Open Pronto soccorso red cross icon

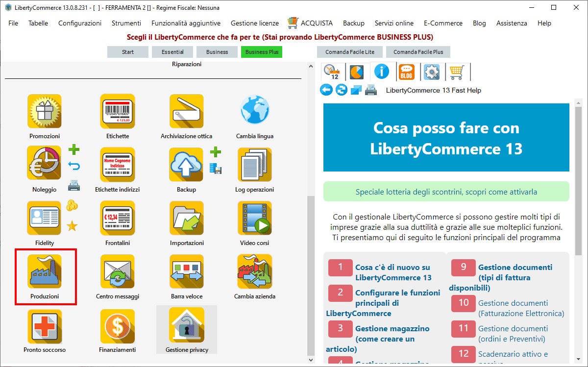45,326
